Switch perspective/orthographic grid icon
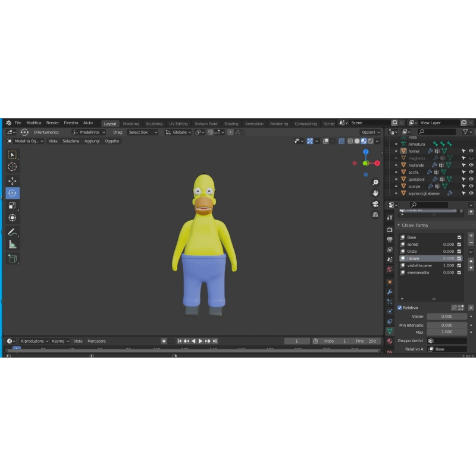Screen dimensions: 476x476 coord(375,215)
